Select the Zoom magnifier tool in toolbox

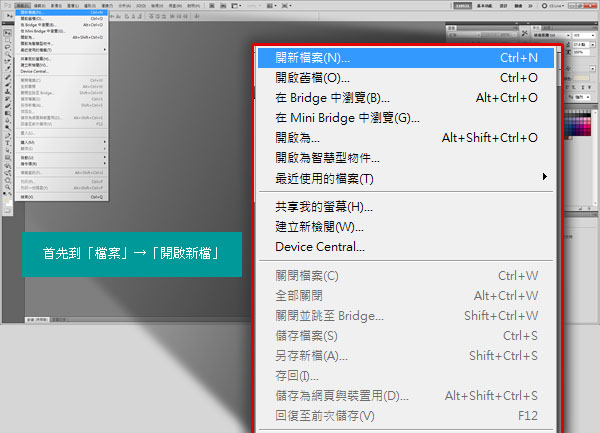[8, 187]
